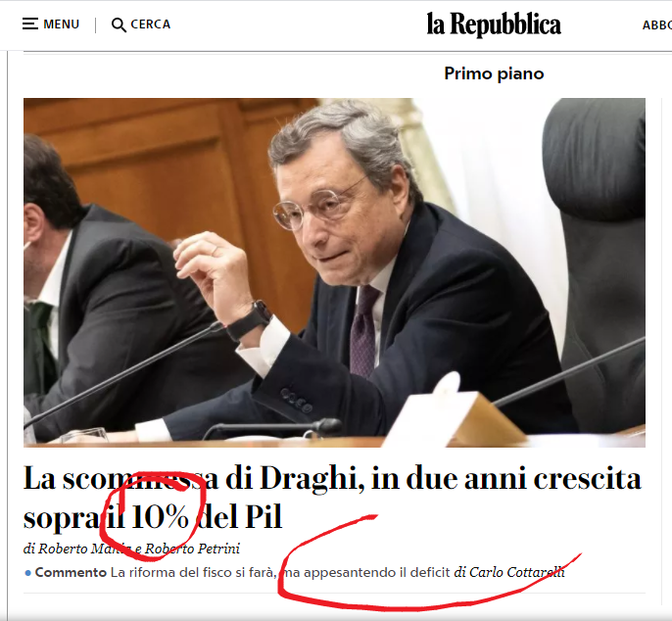
Task: Open La riforma del fisco commentary
Action: [280, 572]
